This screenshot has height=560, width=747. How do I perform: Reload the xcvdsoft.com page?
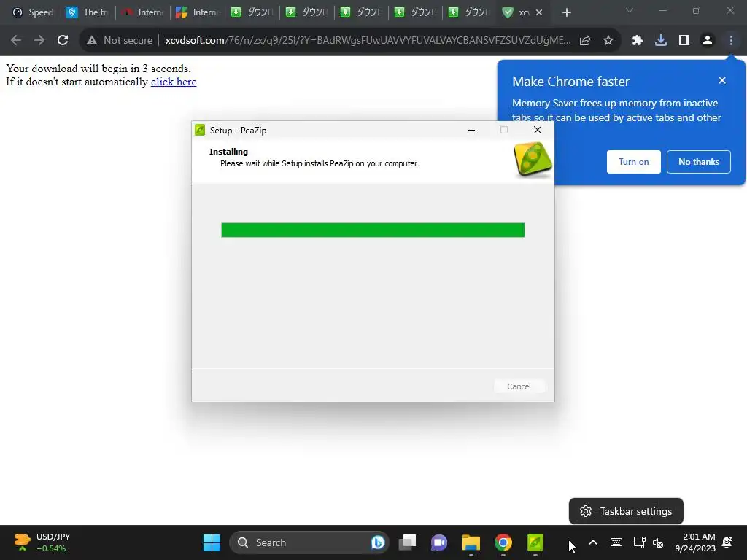[63, 41]
